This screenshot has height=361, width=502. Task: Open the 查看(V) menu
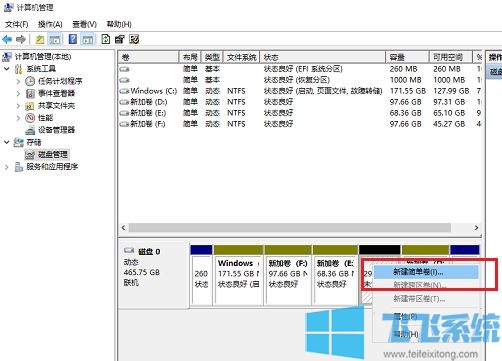tap(84, 24)
